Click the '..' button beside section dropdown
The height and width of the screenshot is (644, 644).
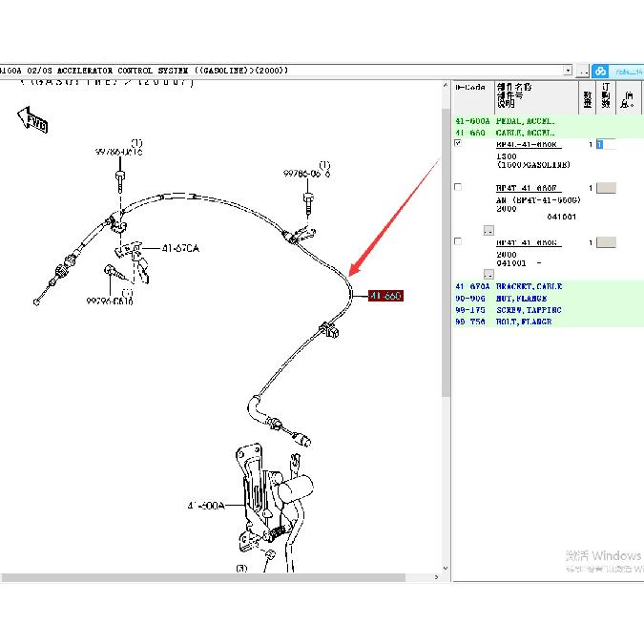click(x=583, y=71)
